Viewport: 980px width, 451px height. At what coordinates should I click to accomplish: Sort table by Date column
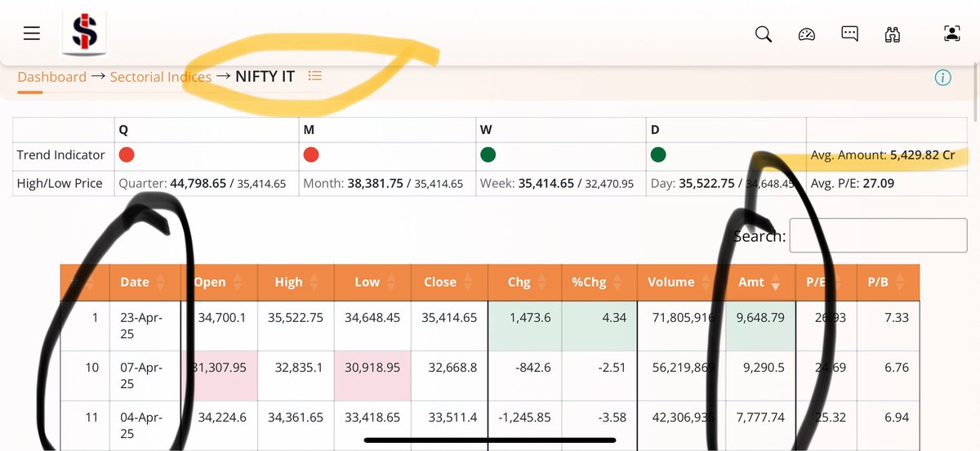pos(145,282)
